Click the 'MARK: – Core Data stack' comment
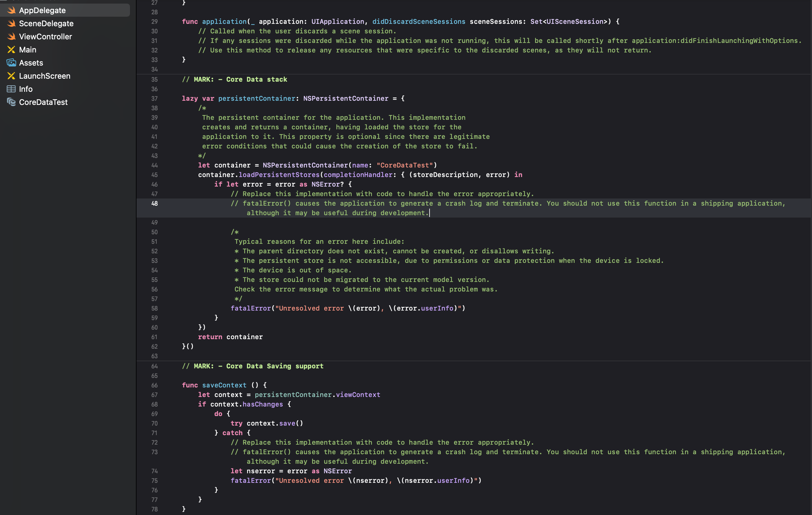The width and height of the screenshot is (812, 515). point(235,80)
